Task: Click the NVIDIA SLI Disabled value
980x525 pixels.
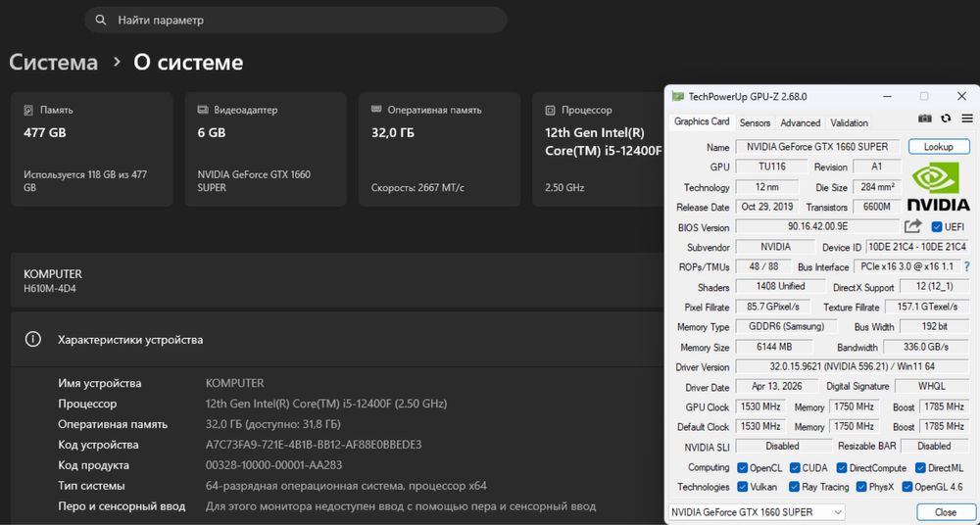Action: [x=782, y=447]
